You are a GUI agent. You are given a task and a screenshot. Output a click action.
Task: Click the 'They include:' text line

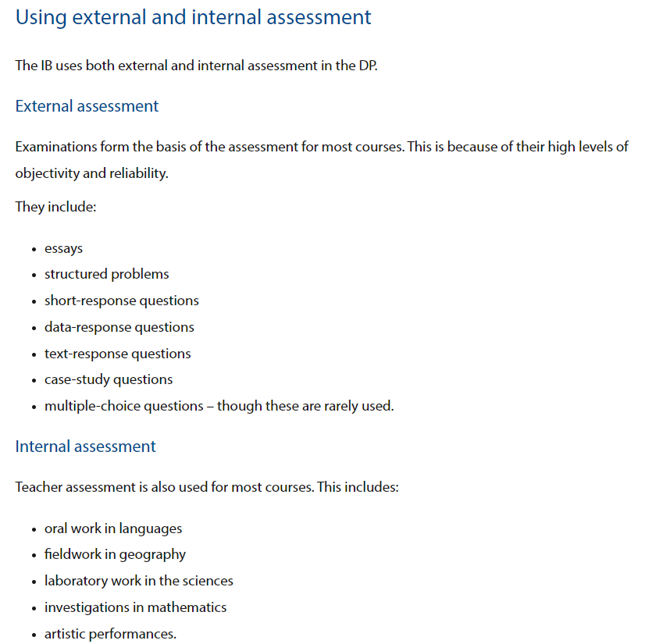(55, 206)
